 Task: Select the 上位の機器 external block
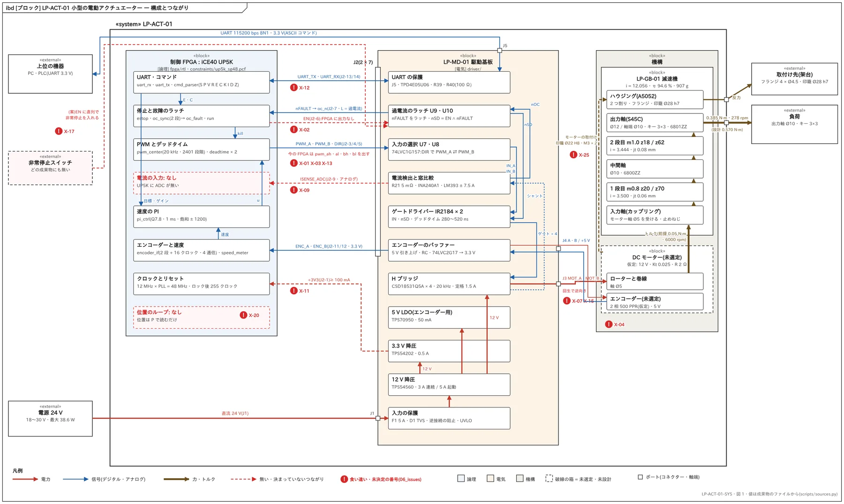[50, 74]
